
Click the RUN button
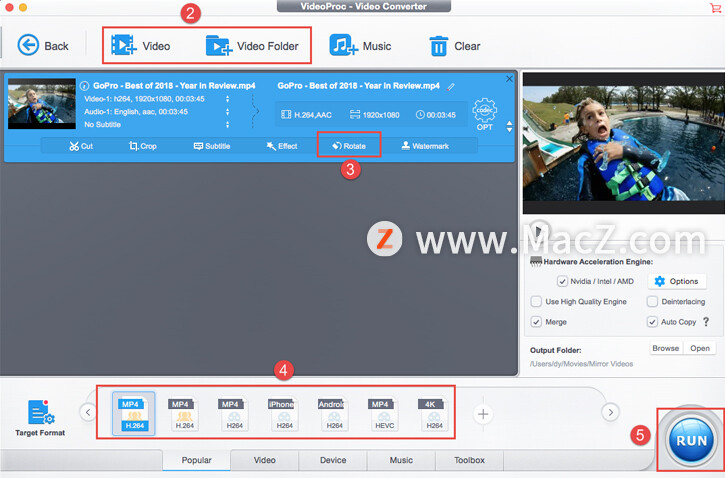pos(691,440)
